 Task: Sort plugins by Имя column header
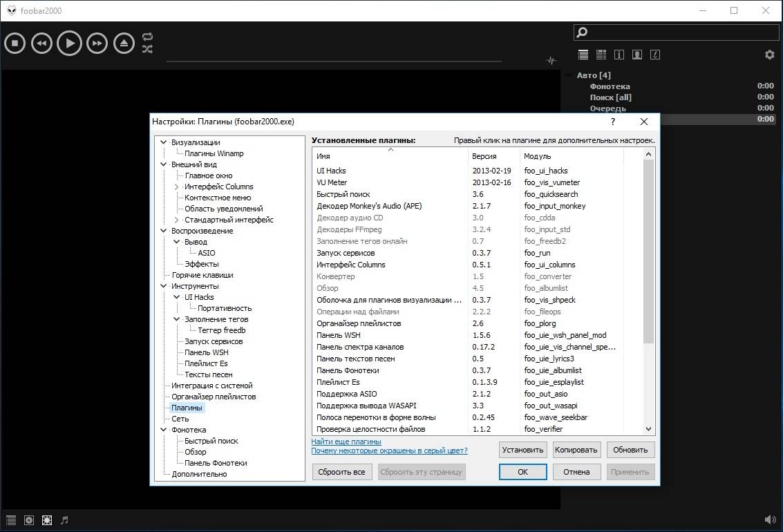[390, 155]
